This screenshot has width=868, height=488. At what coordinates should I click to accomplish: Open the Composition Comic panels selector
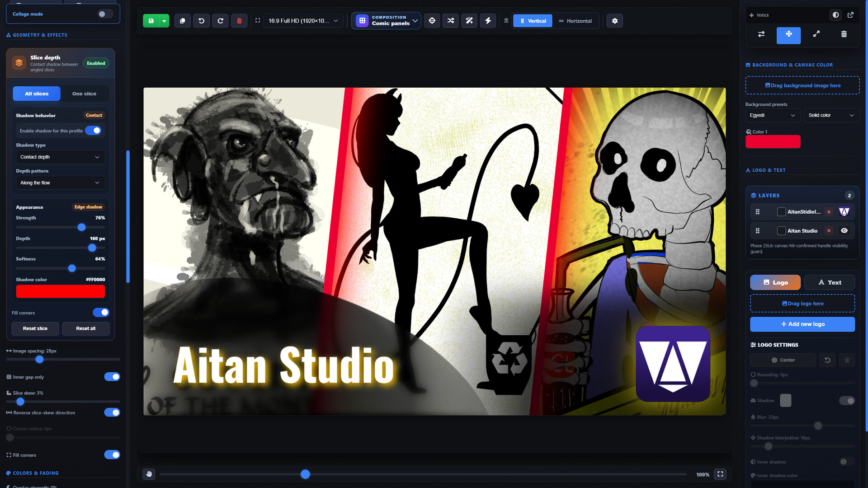pyautogui.click(x=386, y=21)
